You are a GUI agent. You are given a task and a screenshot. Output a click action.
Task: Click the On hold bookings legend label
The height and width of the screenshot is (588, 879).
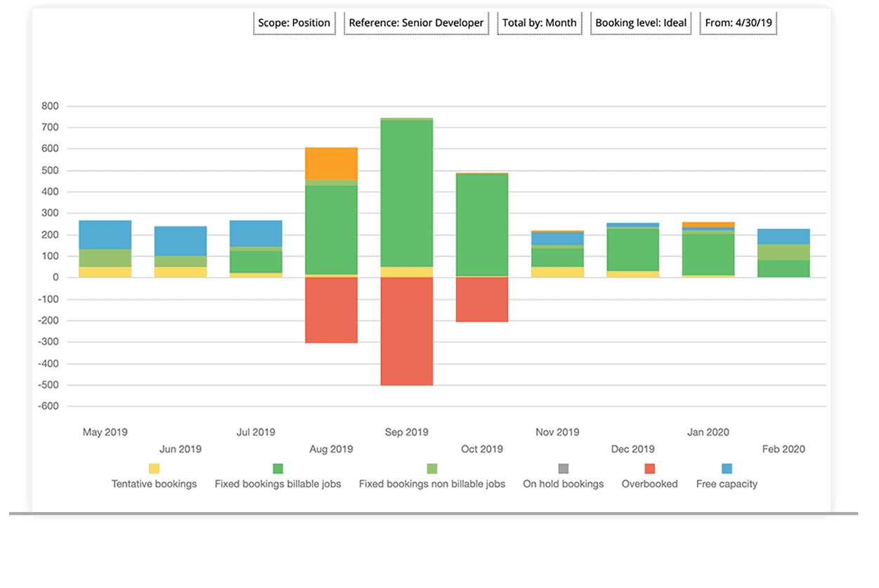point(563,483)
